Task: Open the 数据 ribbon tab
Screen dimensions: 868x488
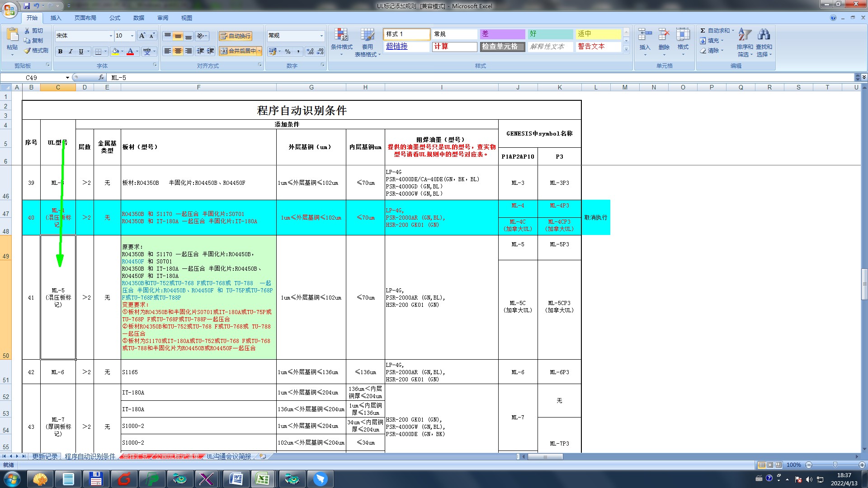Action: [x=139, y=18]
